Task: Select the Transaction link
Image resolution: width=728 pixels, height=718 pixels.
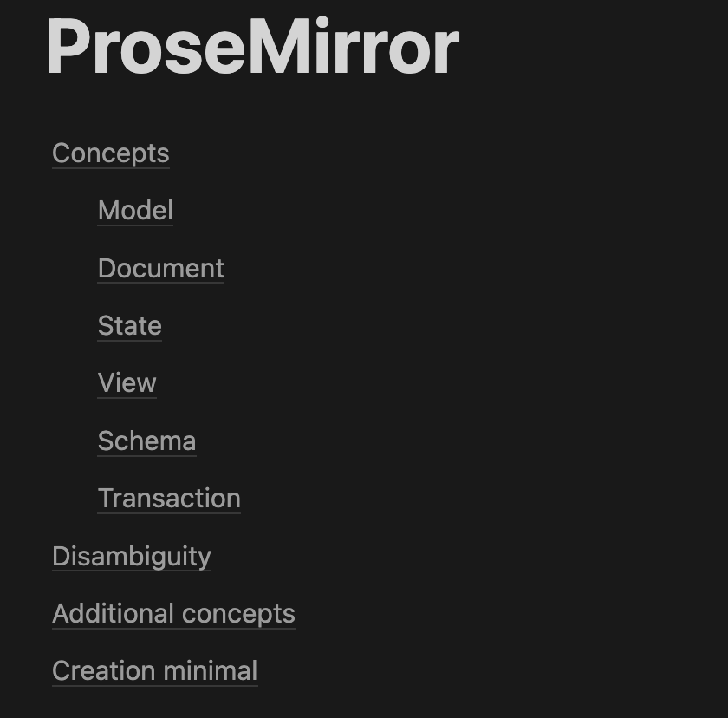Action: [x=169, y=499]
